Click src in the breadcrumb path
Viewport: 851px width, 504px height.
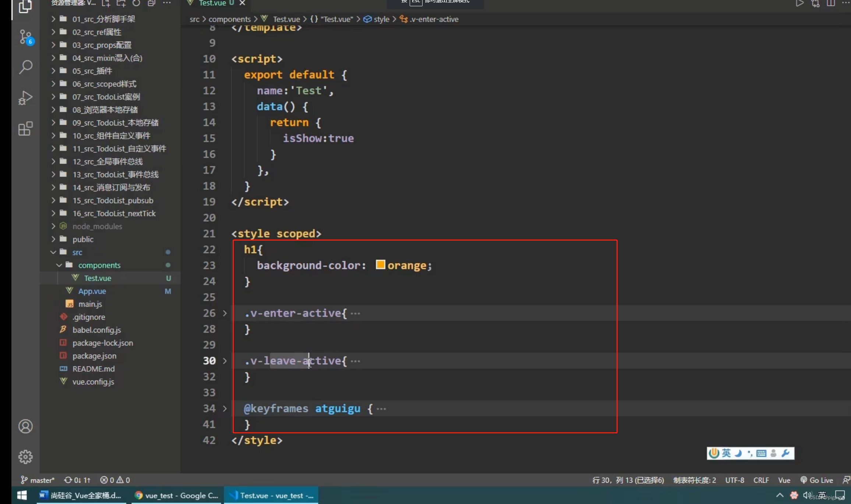pyautogui.click(x=194, y=19)
